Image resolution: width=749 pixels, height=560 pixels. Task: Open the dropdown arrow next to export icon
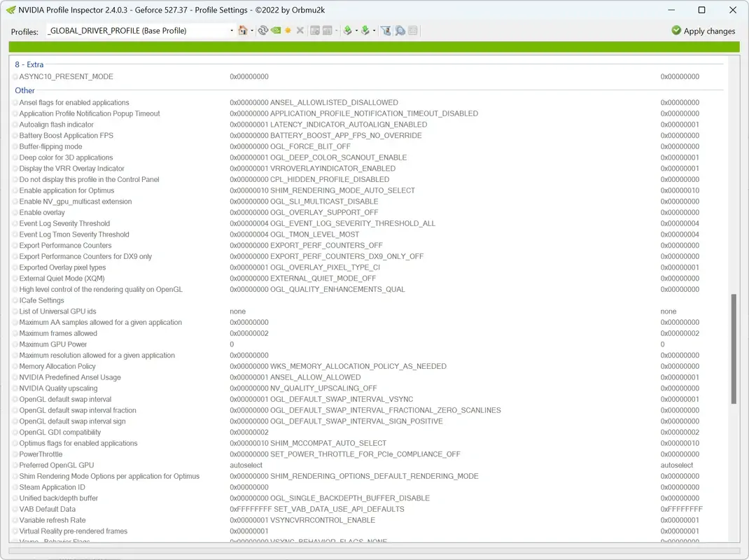tap(356, 30)
